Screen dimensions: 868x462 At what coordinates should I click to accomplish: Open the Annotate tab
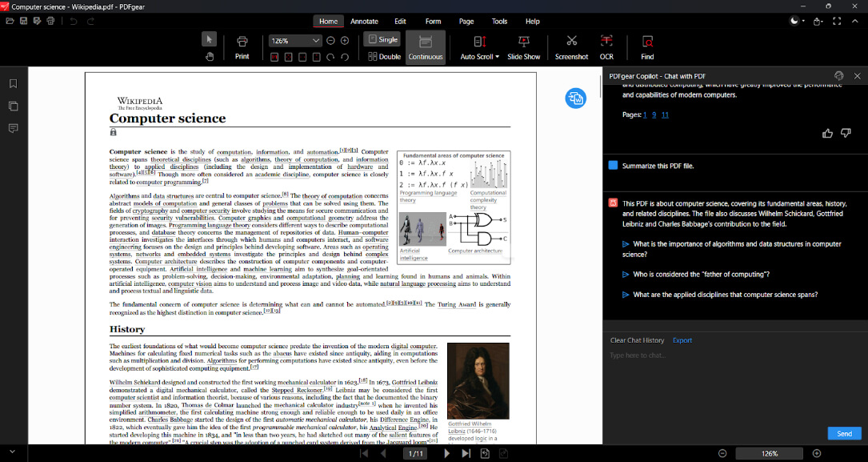pyautogui.click(x=364, y=21)
